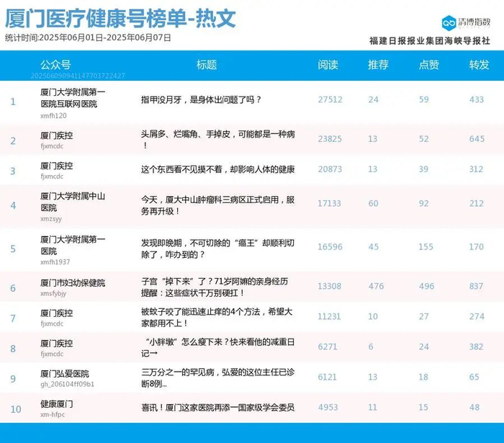Select 厦门疾控 in rank 3 row
Viewport: 504px width, 443px height.
pyautogui.click(x=57, y=166)
